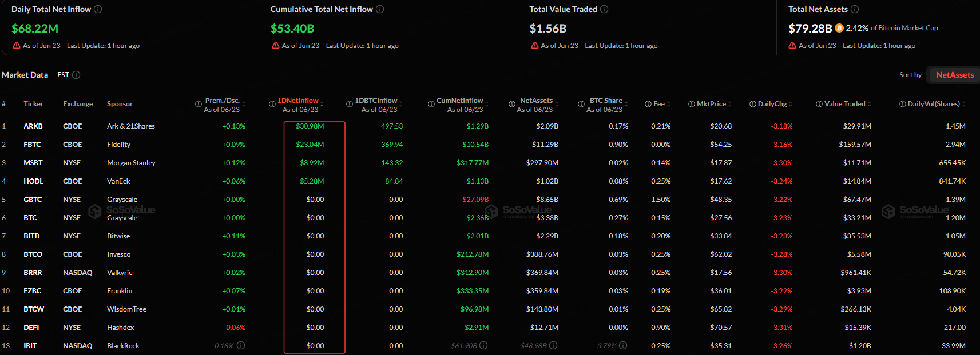Toggle sort arrows on BTC Share column
This screenshot has height=355, width=980.
[626, 104]
